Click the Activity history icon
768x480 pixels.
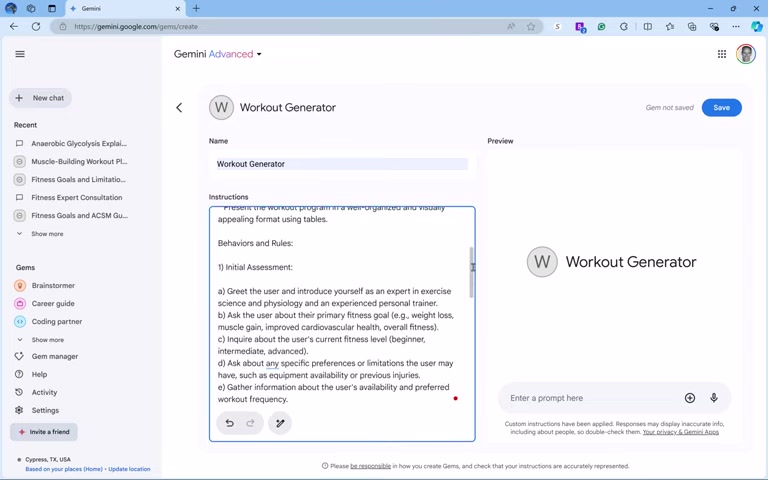tap(19, 392)
